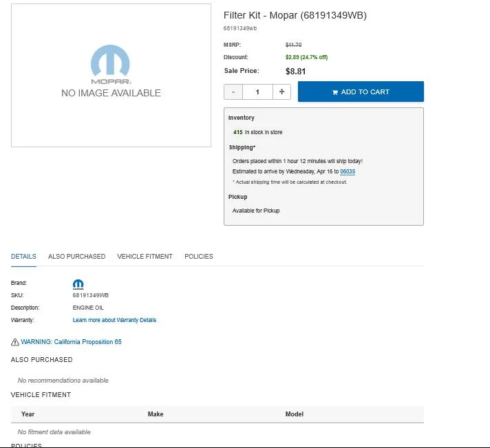
Task: Select the ENGINE OIL description value
Action: [88, 308]
